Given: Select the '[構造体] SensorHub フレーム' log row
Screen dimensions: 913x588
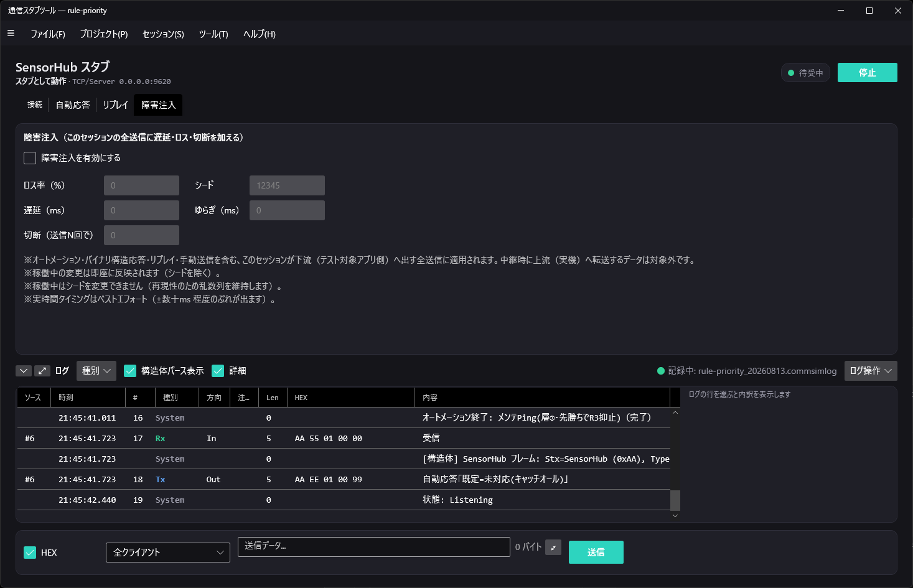Looking at the screenshot, I should pos(344,459).
